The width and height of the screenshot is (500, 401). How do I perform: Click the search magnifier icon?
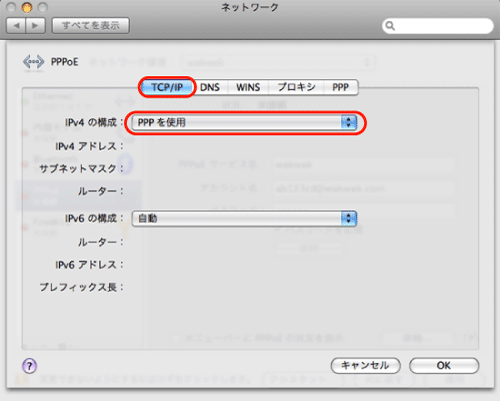[390, 26]
